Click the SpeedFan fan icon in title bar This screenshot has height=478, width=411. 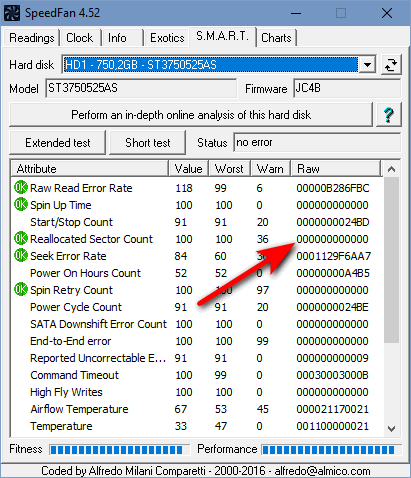point(12,13)
